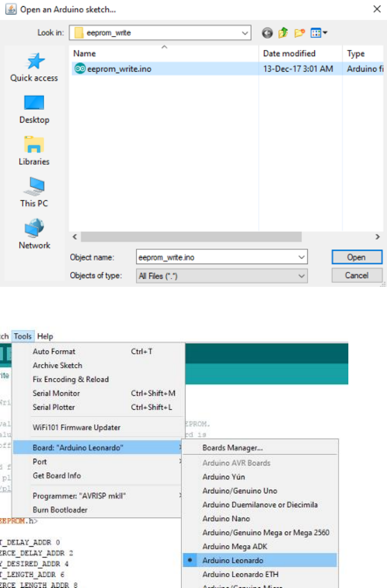Expand the Programmer: "AVRISP mkII" submenu
Screen dimensions: 387x588
pyautogui.click(x=97, y=496)
